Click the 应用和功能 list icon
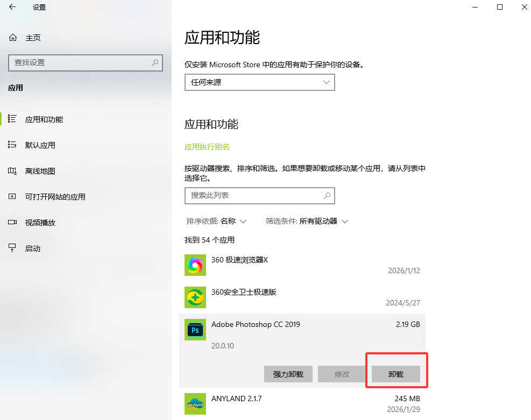Image resolution: width=531 pixels, height=420 pixels. [12, 119]
